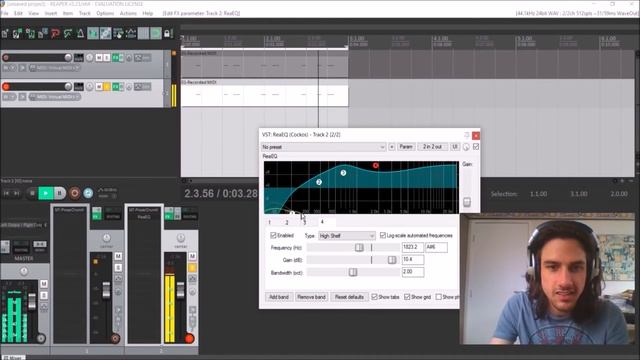Toggle ReaEQ bypass checkbox in title row
Screen dimensions: 640x360
coord(476,147)
